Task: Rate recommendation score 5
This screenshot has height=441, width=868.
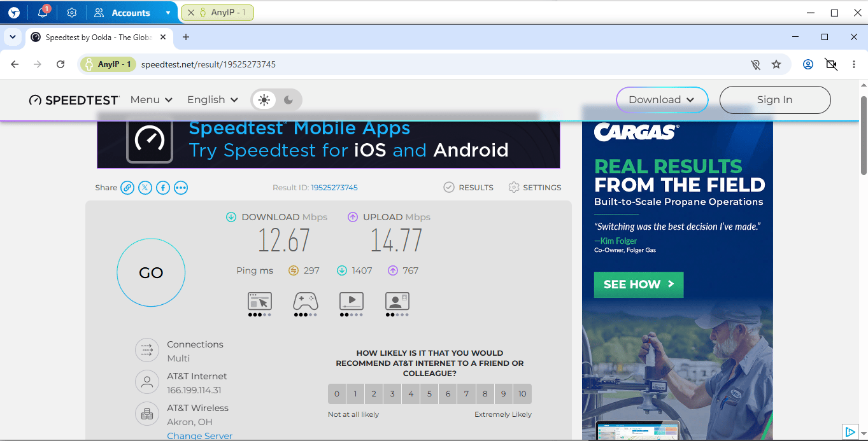Action: [x=429, y=394]
